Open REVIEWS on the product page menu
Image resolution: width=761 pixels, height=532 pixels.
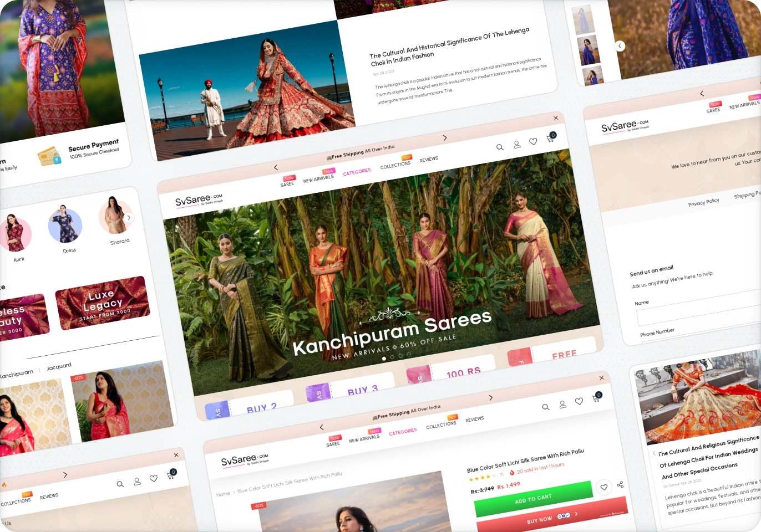475,420
